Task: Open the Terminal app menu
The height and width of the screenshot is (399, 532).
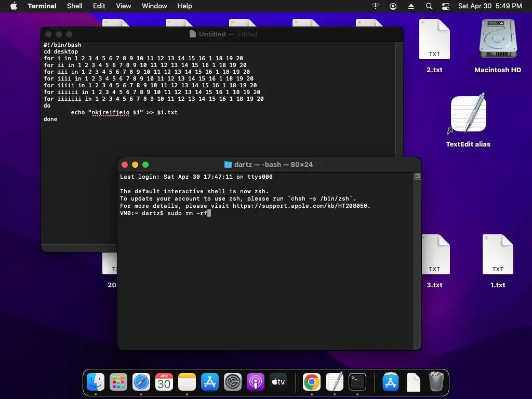Action: click(x=42, y=6)
